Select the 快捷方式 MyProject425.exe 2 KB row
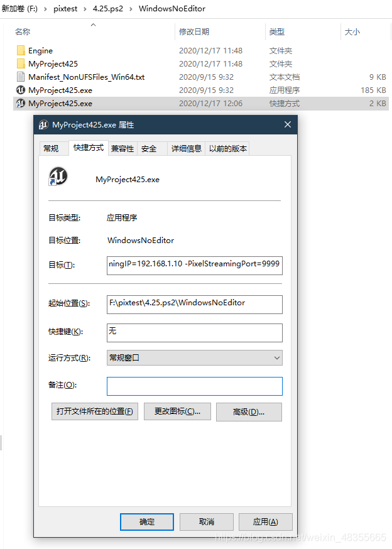This screenshot has height=549, width=392. click(x=201, y=103)
